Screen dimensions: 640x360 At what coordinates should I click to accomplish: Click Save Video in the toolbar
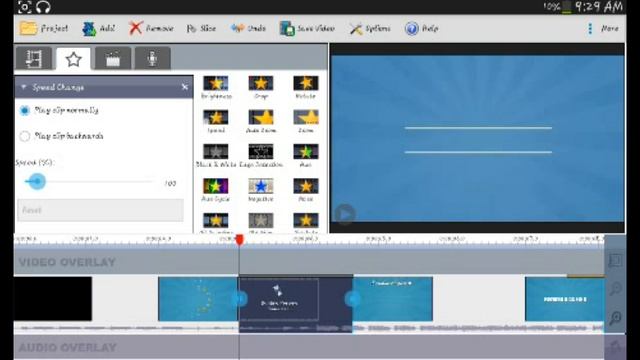(x=307, y=28)
